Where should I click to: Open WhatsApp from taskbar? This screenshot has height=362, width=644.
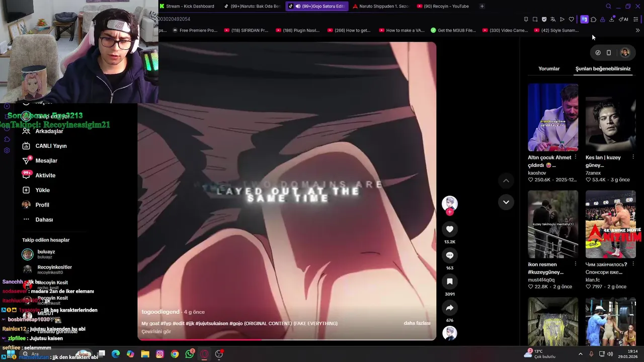(190, 354)
